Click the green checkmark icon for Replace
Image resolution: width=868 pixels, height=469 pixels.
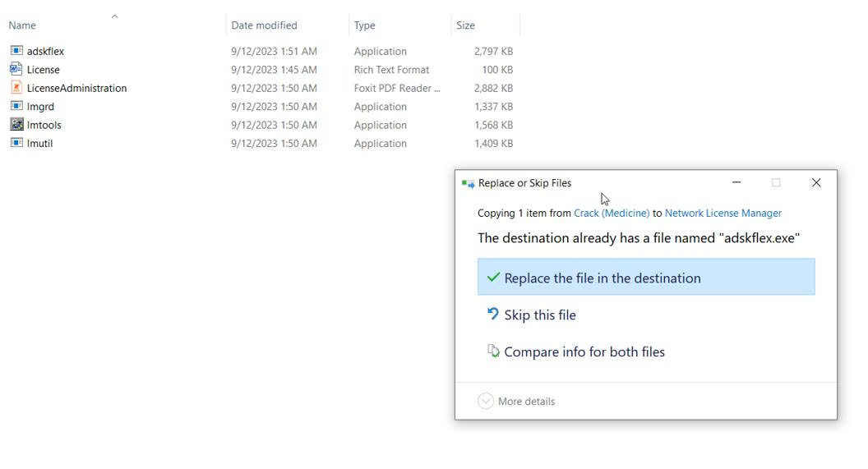[493, 277]
